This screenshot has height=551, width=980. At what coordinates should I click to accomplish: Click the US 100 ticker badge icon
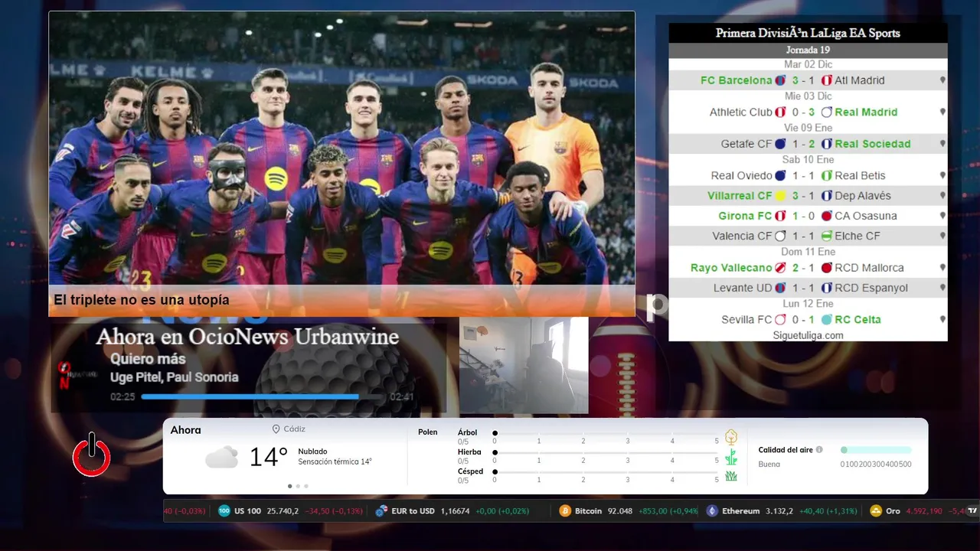pos(224,510)
